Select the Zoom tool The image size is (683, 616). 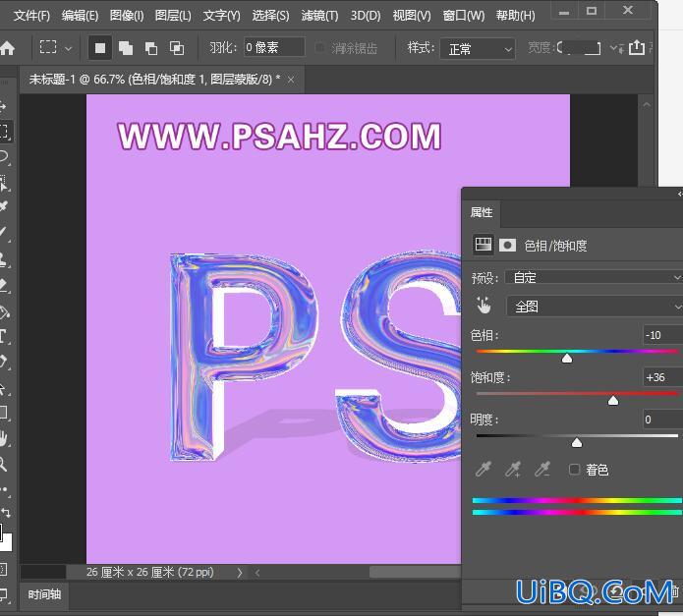click(4, 464)
